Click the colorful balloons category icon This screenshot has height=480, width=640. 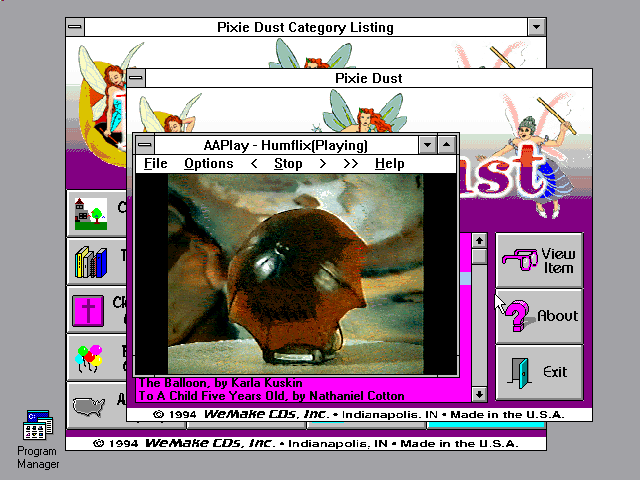89,358
